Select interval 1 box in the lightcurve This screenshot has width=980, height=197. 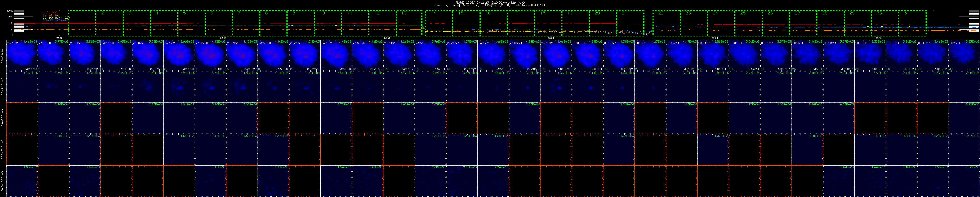82,23
